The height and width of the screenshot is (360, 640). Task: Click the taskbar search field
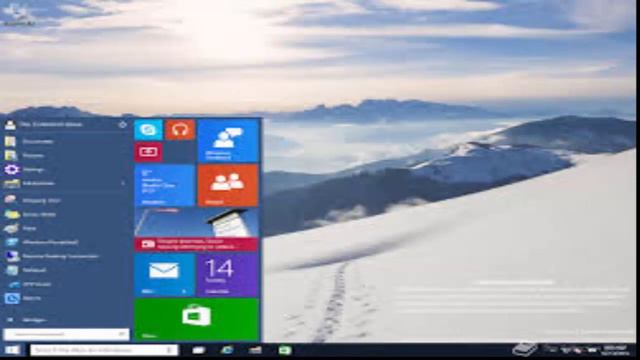104,350
